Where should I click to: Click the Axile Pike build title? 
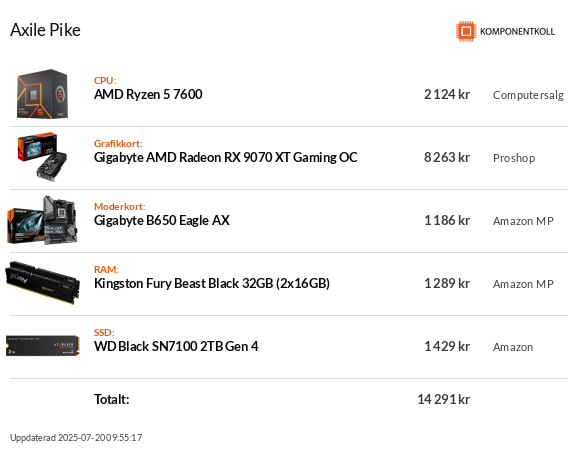point(45,30)
